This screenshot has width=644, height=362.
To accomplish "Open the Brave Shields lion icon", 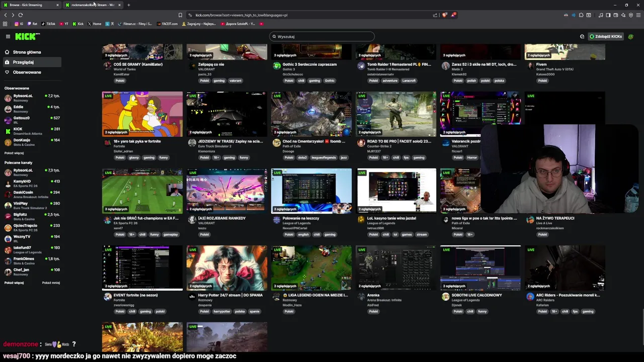I will click(x=444, y=15).
